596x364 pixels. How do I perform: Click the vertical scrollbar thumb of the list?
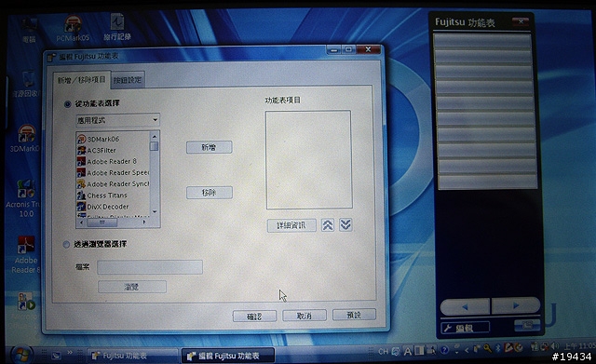coord(154,146)
